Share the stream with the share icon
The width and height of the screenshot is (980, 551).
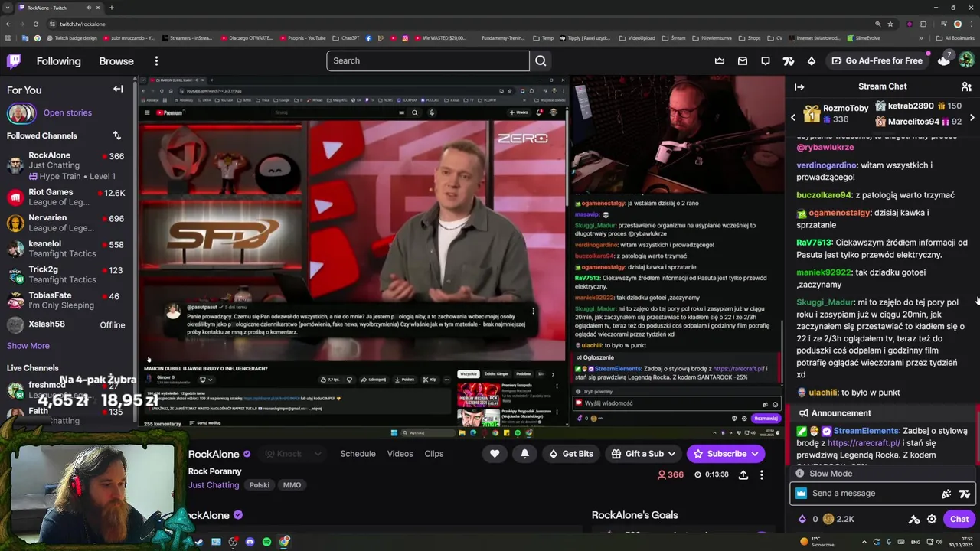(743, 475)
